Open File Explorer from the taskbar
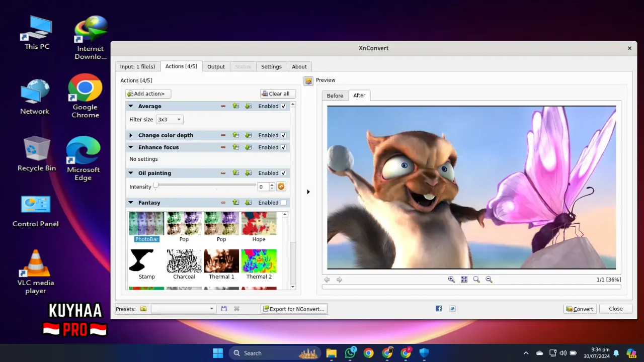 pos(331,353)
